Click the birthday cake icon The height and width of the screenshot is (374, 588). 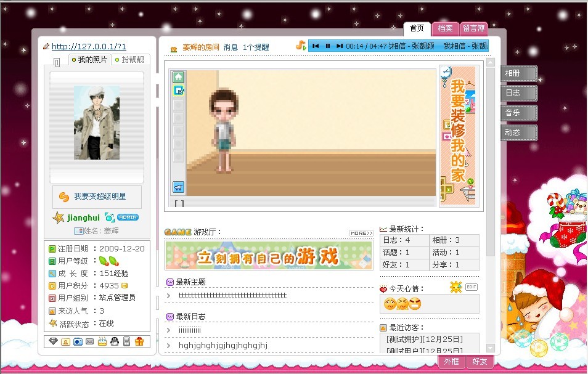[102, 341]
